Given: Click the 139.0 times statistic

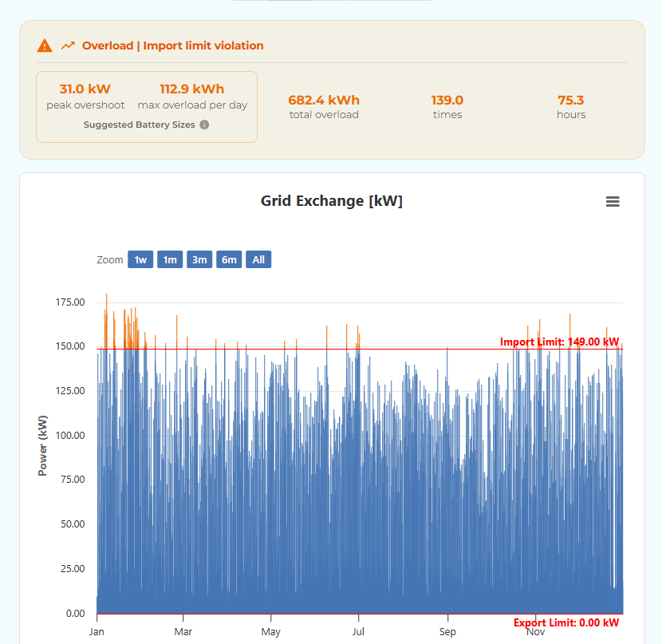Looking at the screenshot, I should [447, 101].
